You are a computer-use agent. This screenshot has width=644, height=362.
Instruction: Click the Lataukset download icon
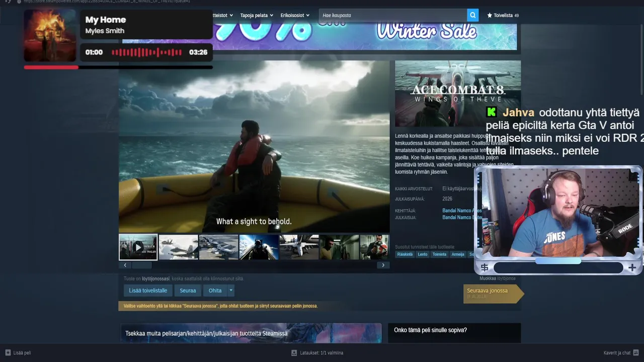click(x=294, y=352)
